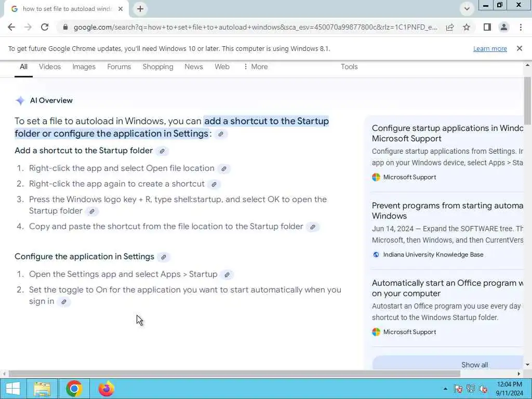Viewport: 532px width, 399px height.
Task: Click the muted volume tray icon
Action: (484, 389)
